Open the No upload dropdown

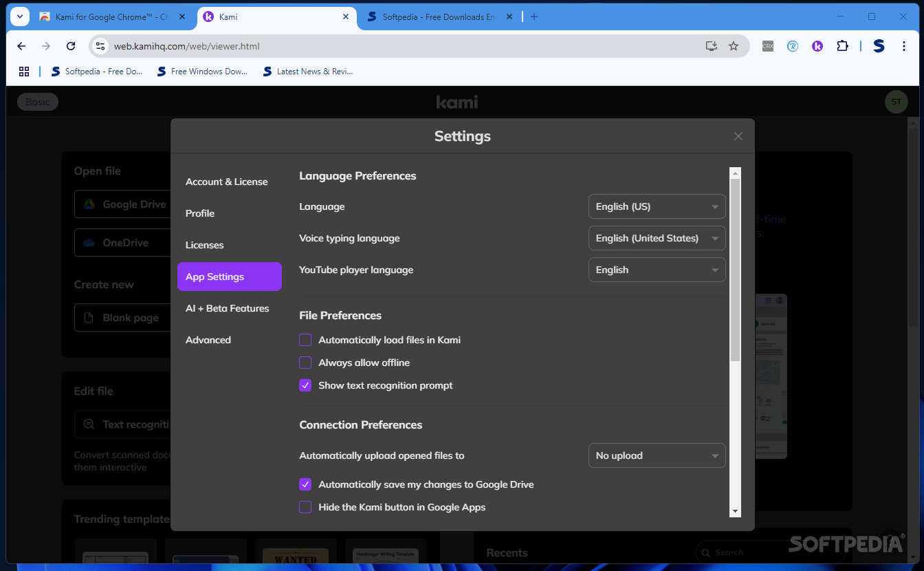(657, 455)
